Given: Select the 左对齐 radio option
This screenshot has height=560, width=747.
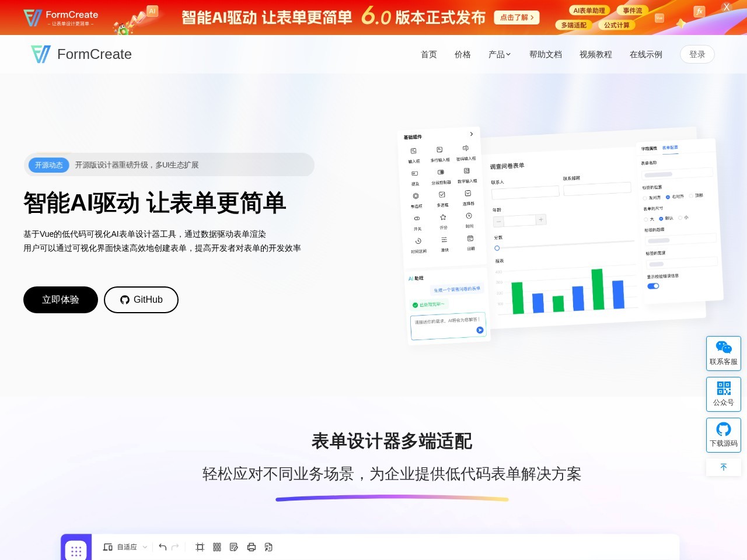Looking at the screenshot, I should pyautogui.click(x=652, y=198).
